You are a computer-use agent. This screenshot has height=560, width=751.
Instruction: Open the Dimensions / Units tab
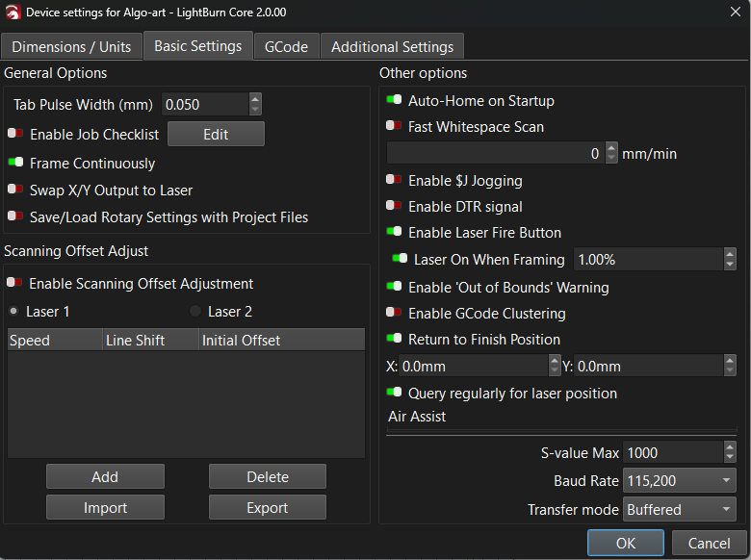tap(71, 46)
